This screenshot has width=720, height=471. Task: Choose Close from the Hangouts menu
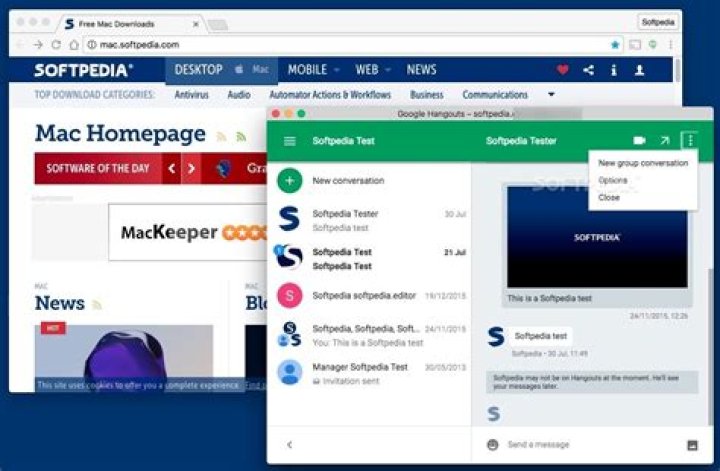tap(609, 197)
